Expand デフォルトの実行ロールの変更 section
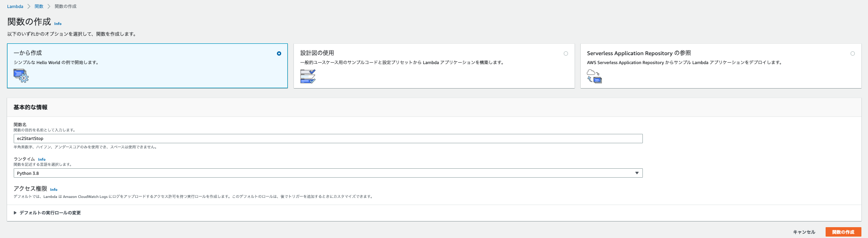Screen dimensions: 868x238 pyautogui.click(x=47, y=213)
